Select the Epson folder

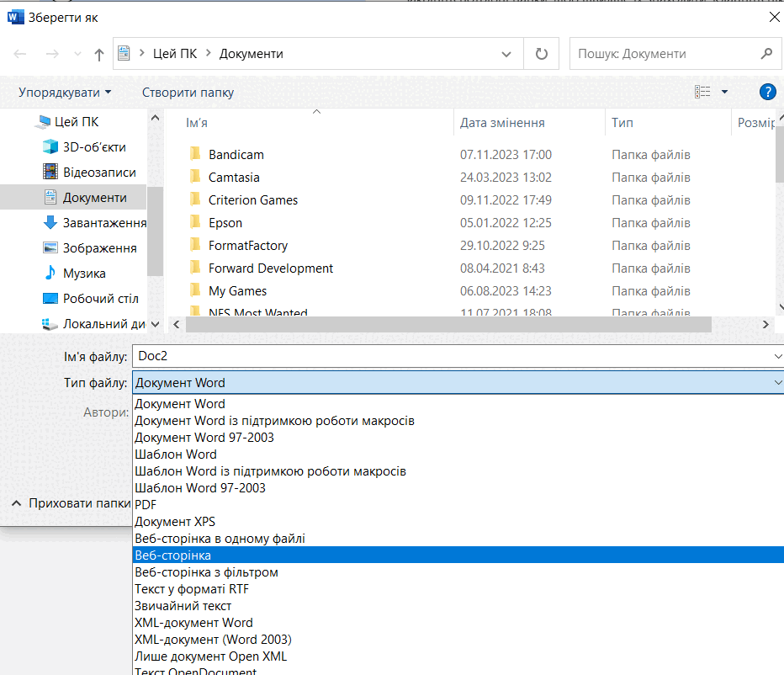[x=225, y=223]
